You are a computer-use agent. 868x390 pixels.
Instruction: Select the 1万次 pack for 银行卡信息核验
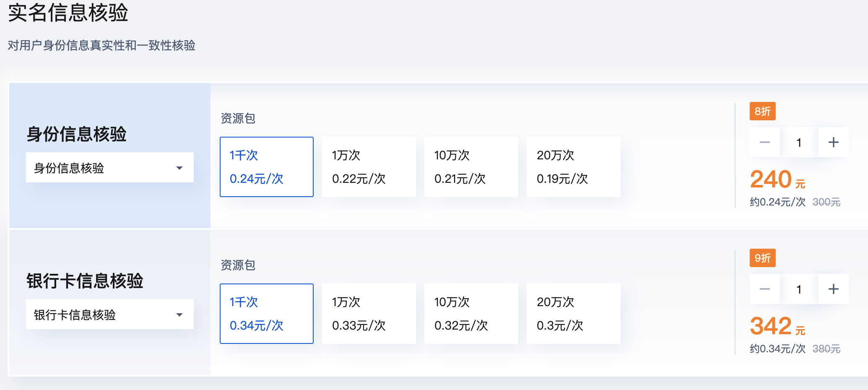coord(369,313)
